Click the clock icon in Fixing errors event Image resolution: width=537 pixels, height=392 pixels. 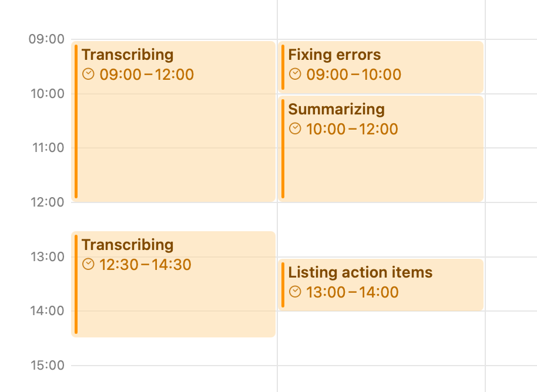pos(295,74)
